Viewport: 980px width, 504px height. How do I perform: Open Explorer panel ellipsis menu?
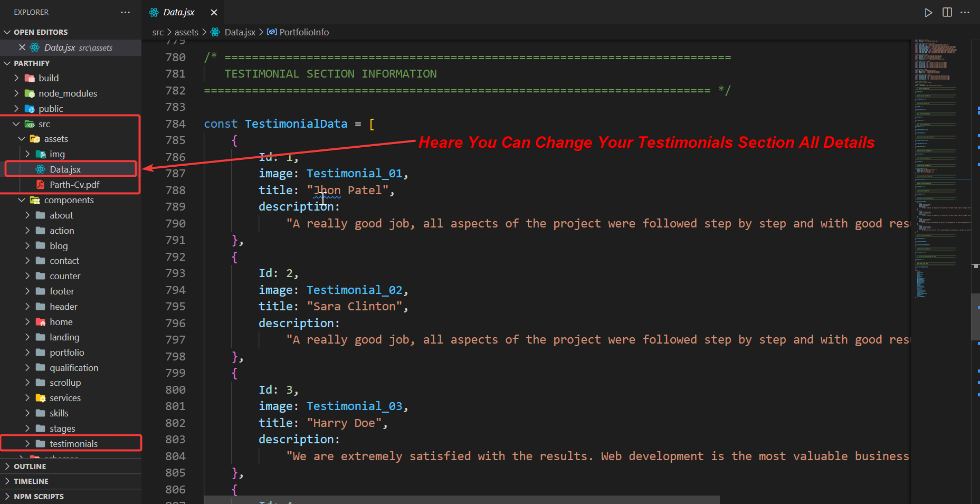click(x=125, y=12)
